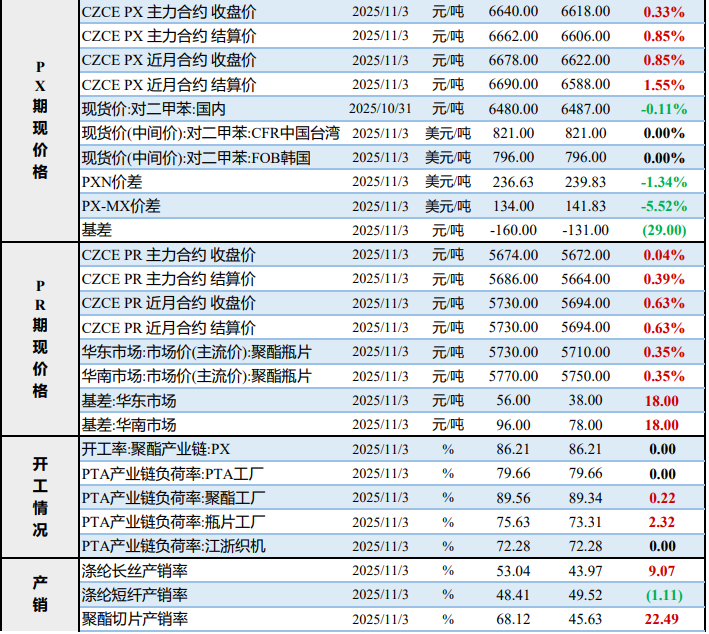Select the '涤纶长丝产销率' row label
This screenshot has width=709, height=634.
coord(135,571)
